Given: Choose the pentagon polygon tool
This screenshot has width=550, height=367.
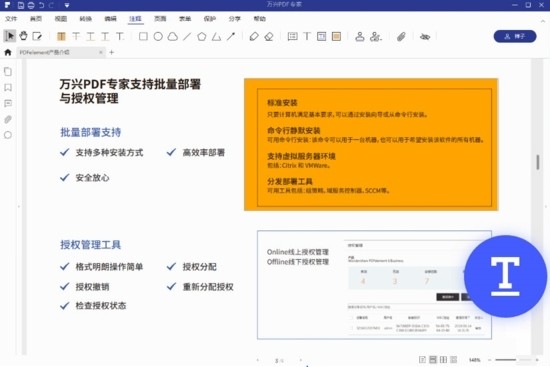Looking at the screenshot, I should pos(202,36).
